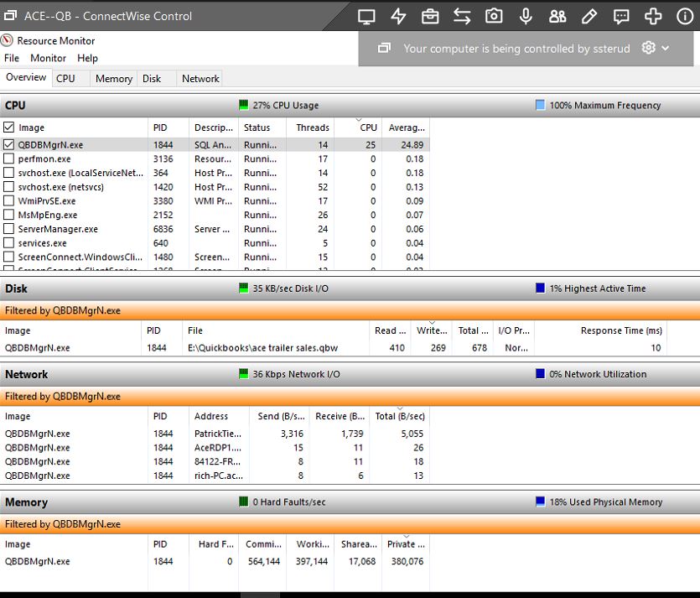This screenshot has width=700, height=598.
Task: Switch to the Memory tab
Action: pyautogui.click(x=113, y=79)
